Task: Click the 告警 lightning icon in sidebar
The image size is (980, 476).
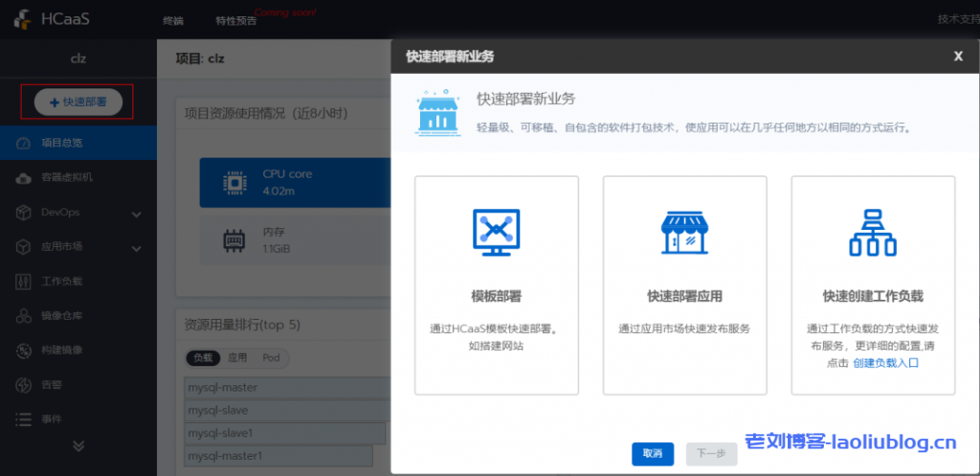Action: click(x=24, y=385)
